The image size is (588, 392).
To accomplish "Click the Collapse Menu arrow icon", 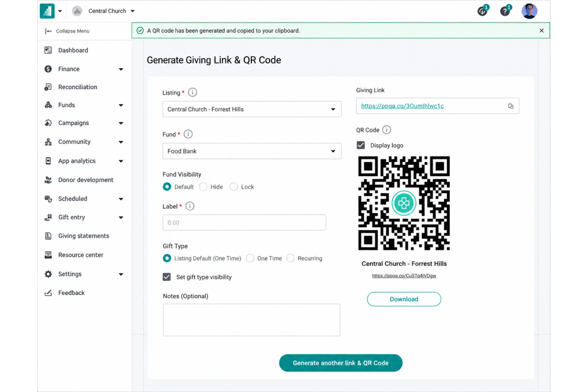I will click(48, 31).
